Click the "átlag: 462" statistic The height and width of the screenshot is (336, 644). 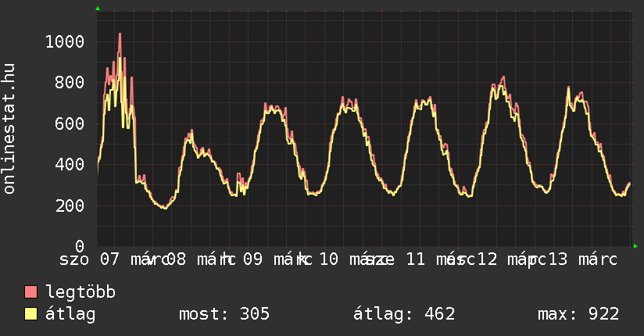tap(404, 314)
